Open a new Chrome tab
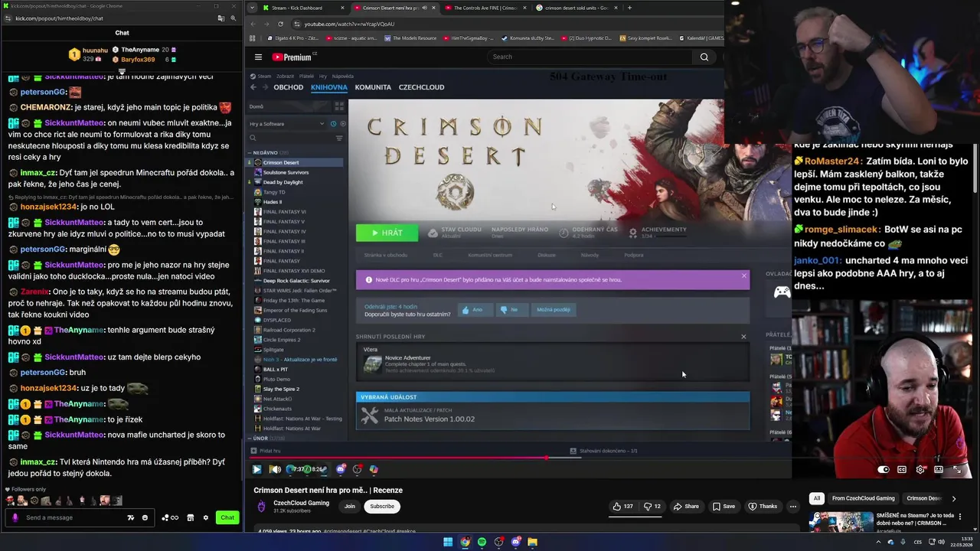980x551 pixels. coord(629,8)
